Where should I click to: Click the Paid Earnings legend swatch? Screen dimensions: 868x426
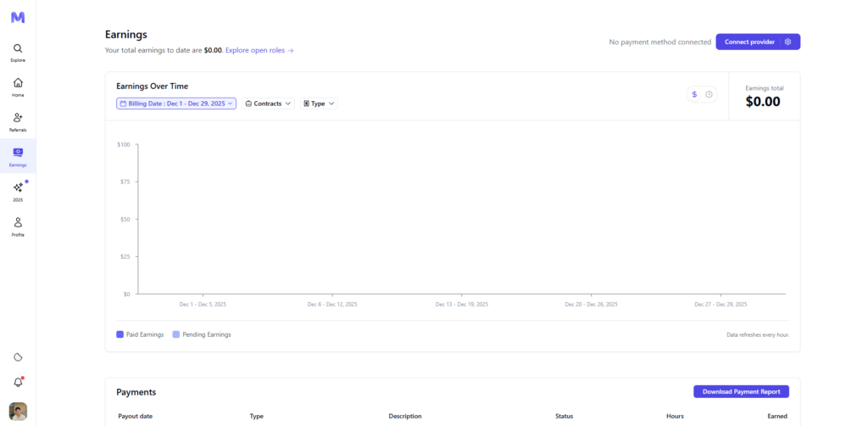coord(120,334)
